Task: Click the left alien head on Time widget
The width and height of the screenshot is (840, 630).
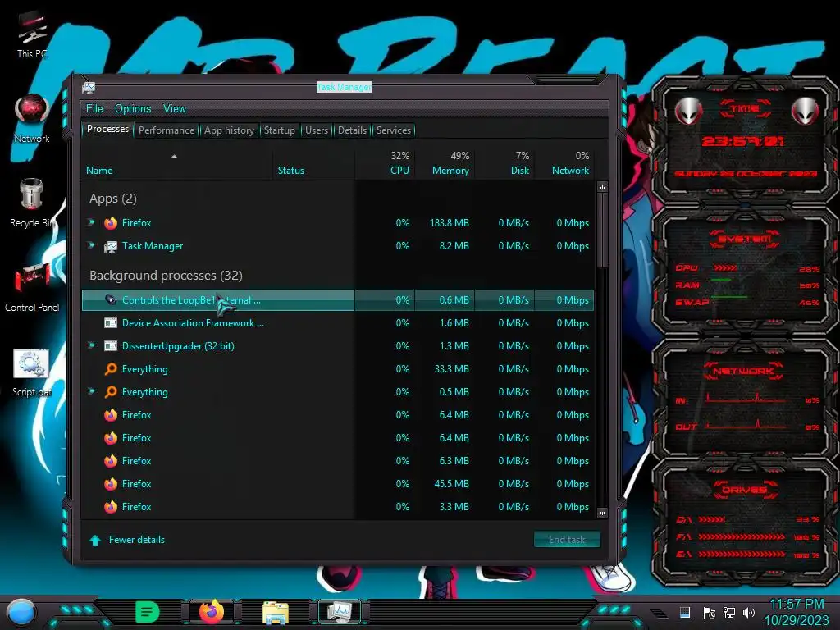Action: pos(688,112)
